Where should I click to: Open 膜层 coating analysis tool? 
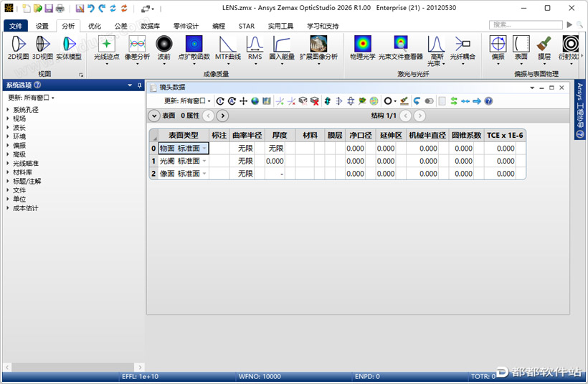pos(544,50)
